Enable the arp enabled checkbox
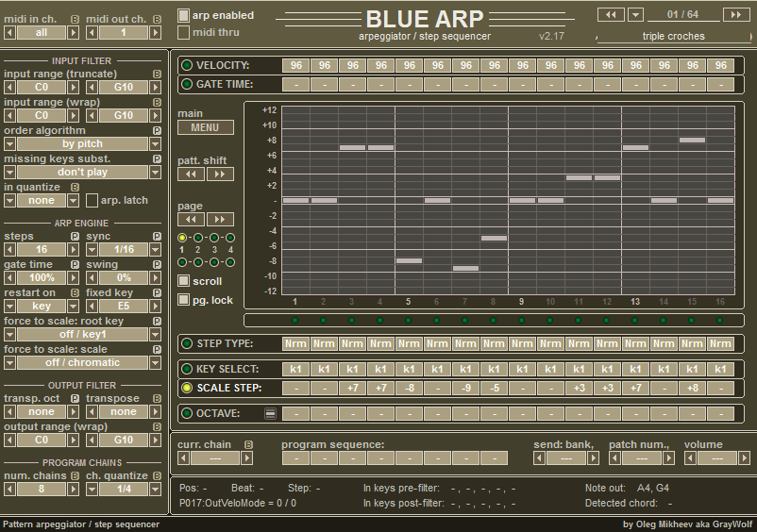 click(183, 15)
